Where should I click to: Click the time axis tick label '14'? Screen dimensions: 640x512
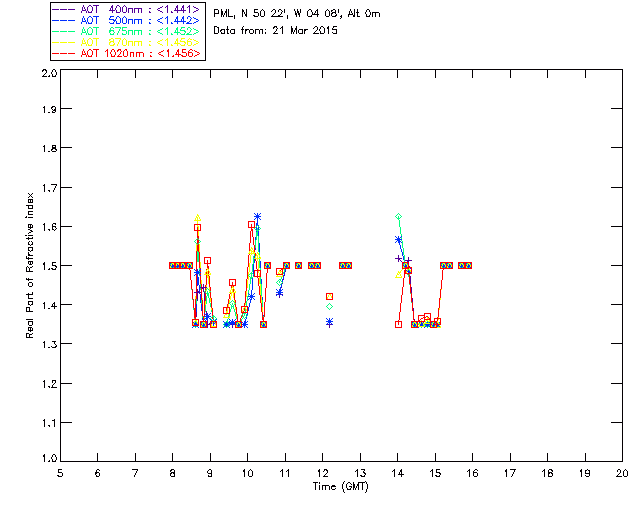click(398, 473)
